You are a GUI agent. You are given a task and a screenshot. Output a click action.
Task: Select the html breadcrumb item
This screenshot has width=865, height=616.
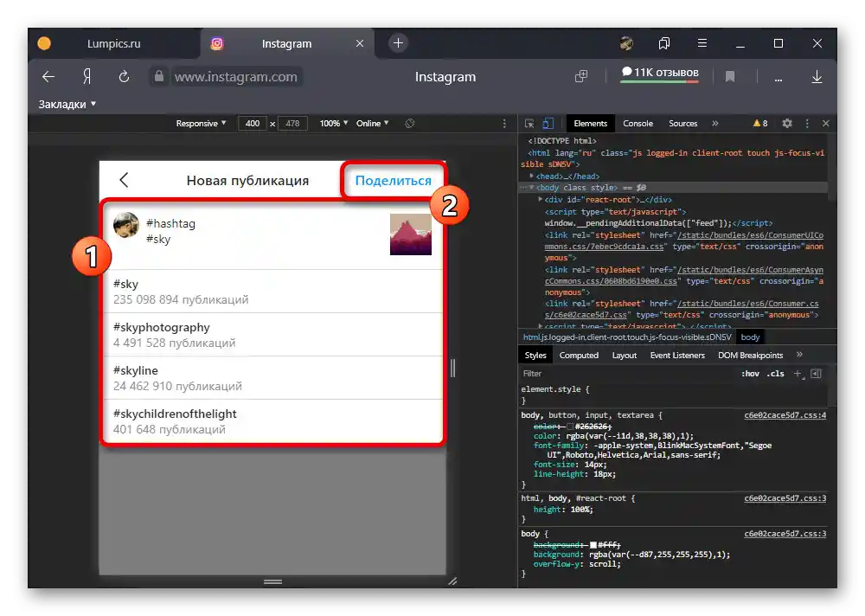[626, 337]
